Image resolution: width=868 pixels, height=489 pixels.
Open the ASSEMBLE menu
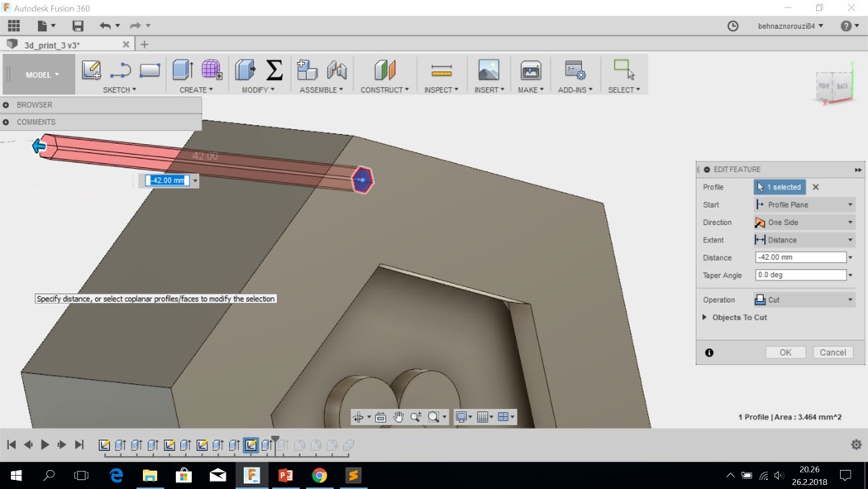pos(321,89)
